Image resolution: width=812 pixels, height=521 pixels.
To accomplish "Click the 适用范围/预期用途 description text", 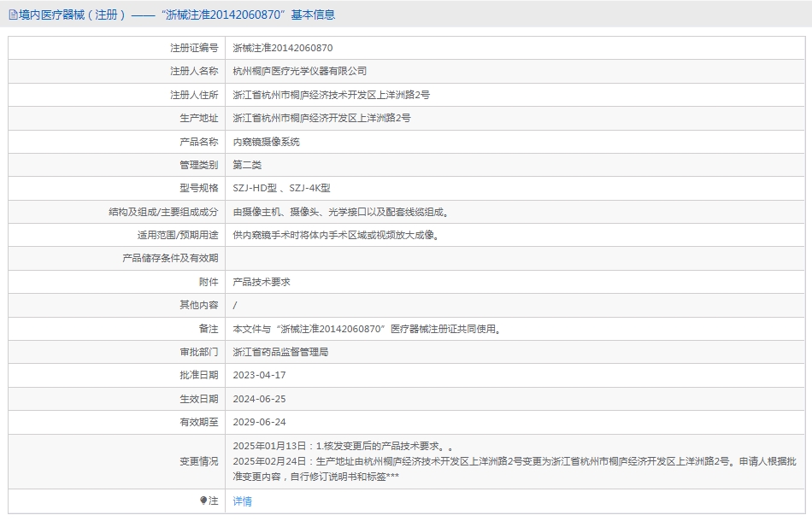I will [x=336, y=235].
